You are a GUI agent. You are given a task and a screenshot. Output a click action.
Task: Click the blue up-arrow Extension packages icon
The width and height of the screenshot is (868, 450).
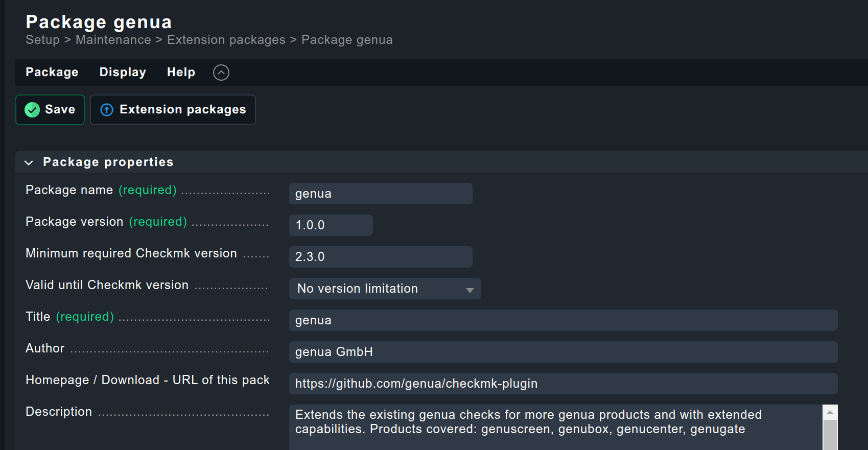(x=107, y=110)
